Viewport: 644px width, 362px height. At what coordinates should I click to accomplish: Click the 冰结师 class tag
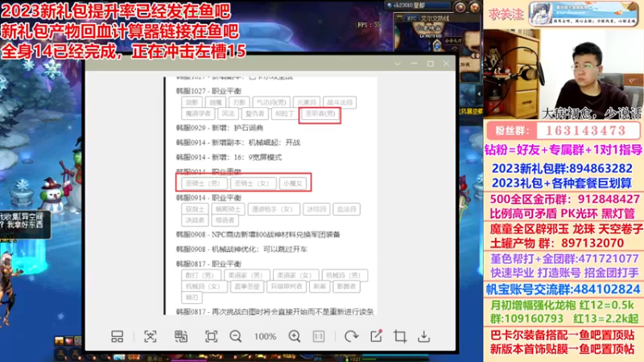pos(316,209)
